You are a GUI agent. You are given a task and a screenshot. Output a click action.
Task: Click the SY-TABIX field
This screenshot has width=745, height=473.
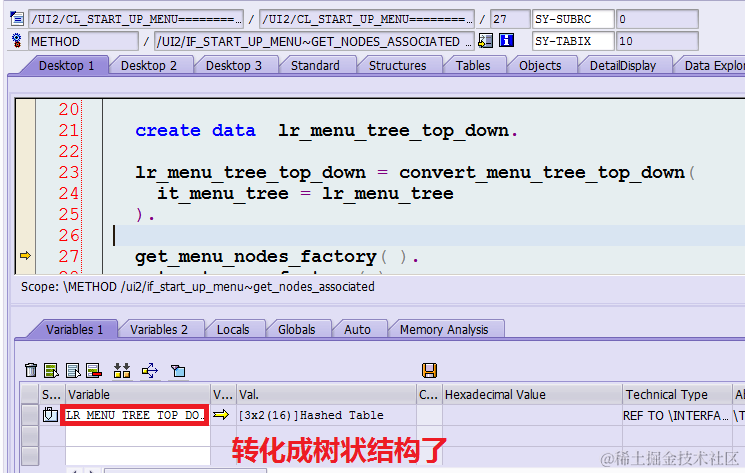[573, 41]
